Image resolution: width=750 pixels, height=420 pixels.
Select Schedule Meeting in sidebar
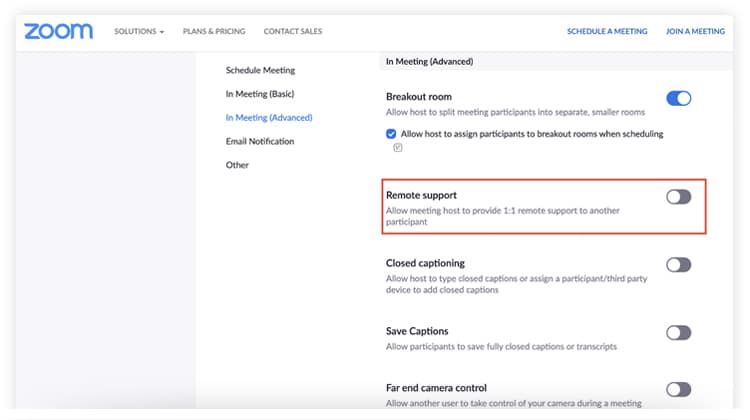pyautogui.click(x=260, y=70)
